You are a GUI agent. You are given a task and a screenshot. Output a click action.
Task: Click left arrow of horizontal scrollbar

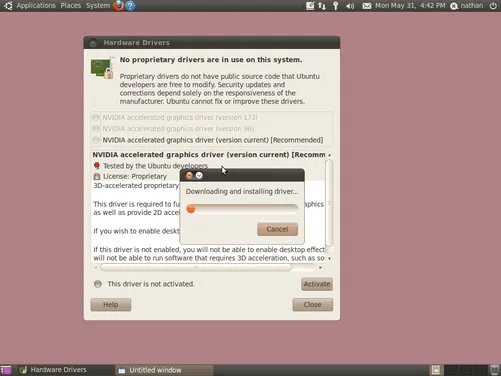(96, 267)
